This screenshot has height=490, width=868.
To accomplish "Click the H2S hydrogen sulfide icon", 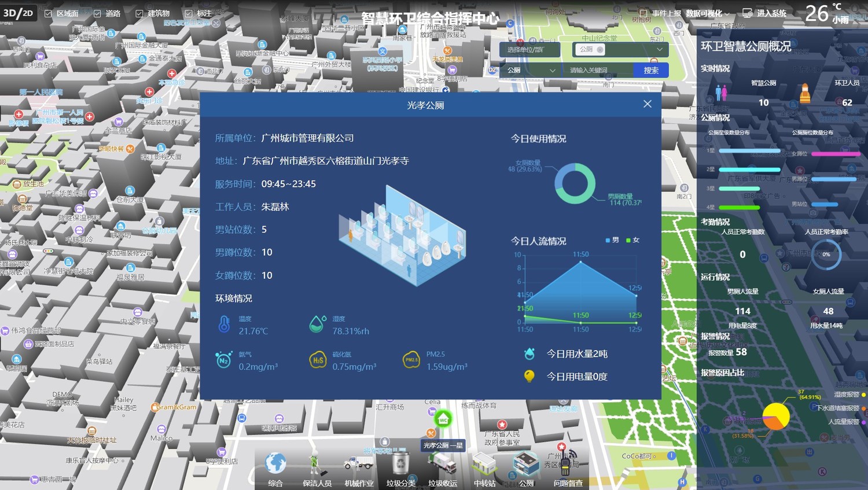I will pyautogui.click(x=317, y=360).
